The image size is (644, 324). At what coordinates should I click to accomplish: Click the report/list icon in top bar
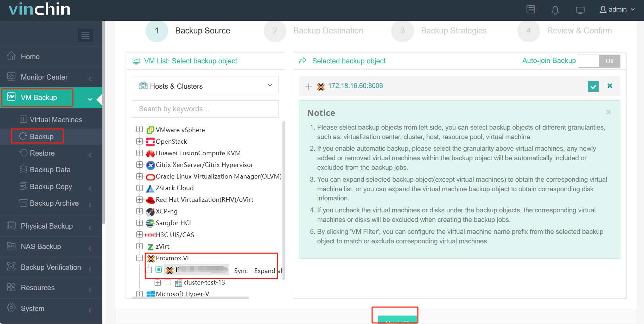tap(530, 10)
